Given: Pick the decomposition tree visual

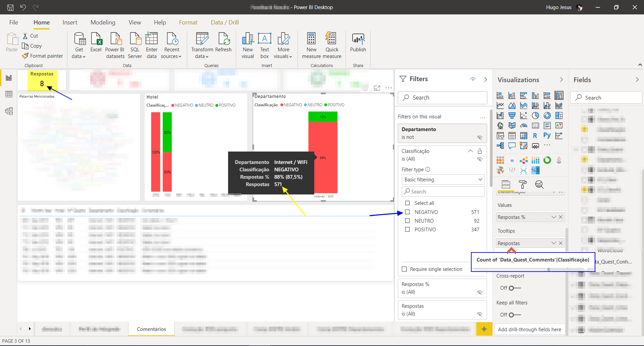Looking at the screenshot, I should (500, 146).
